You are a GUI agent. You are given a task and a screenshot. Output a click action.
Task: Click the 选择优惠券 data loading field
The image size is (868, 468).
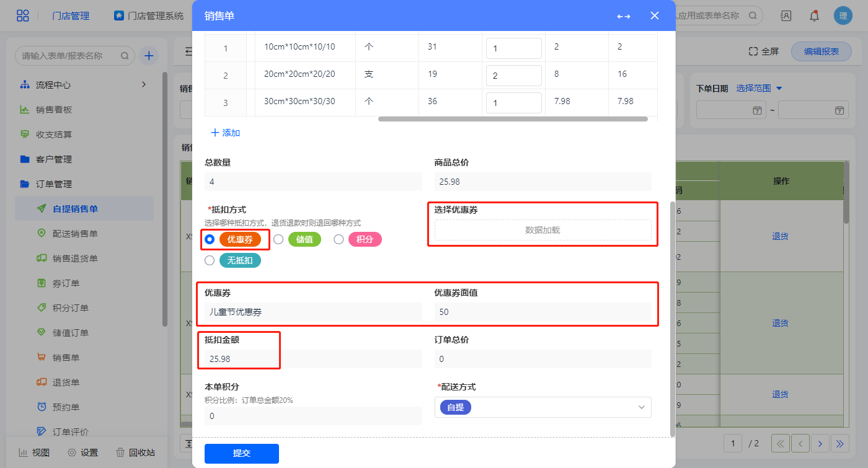pyautogui.click(x=542, y=230)
